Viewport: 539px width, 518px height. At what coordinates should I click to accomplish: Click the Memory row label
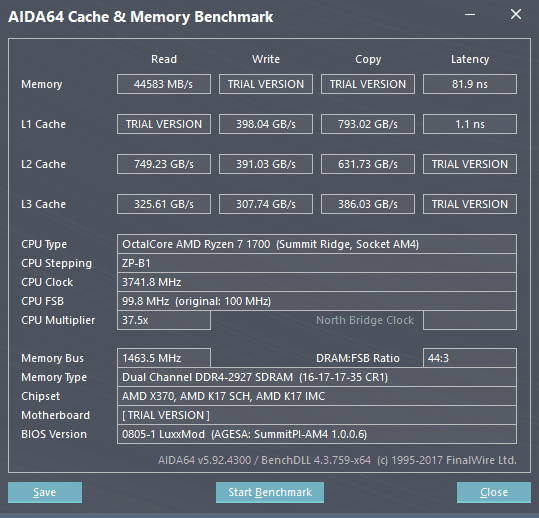point(42,84)
